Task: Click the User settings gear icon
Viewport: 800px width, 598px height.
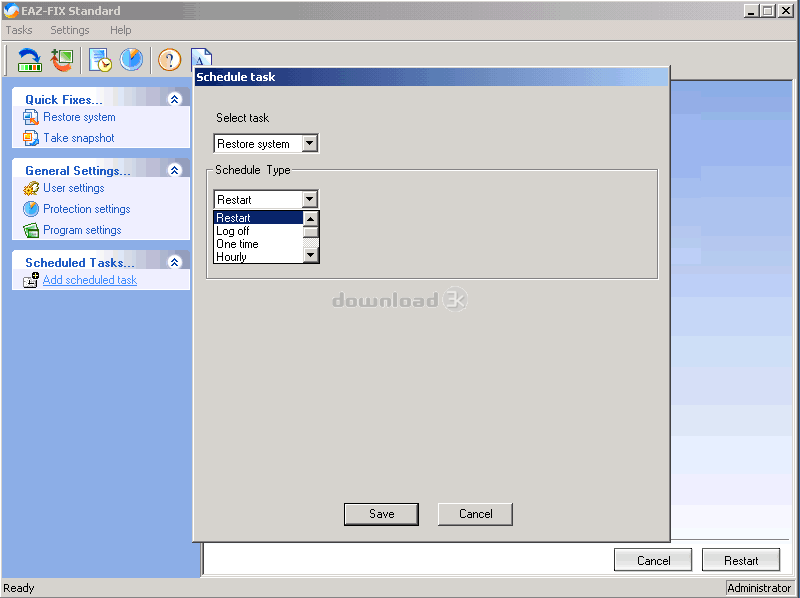Action: [31, 189]
